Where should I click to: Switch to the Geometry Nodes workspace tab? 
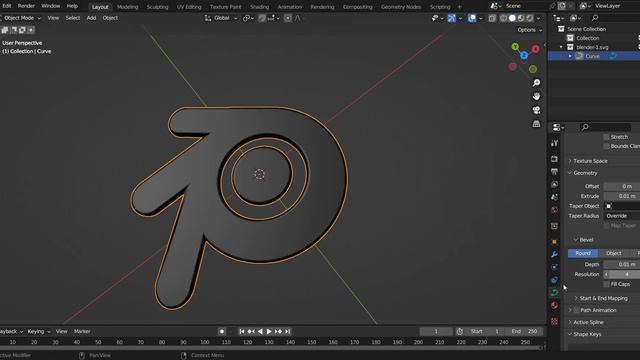pos(401,7)
